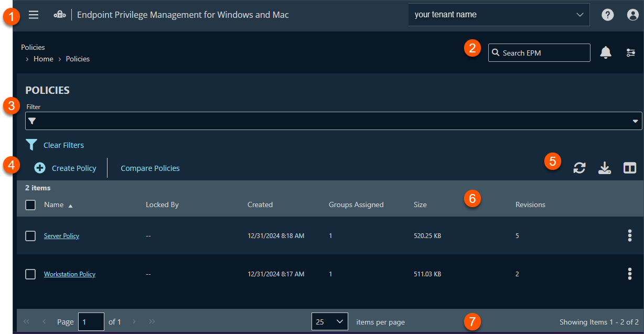Viewport: 644px width, 334px height.
Task: Open the column chooser icon
Action: click(x=630, y=168)
